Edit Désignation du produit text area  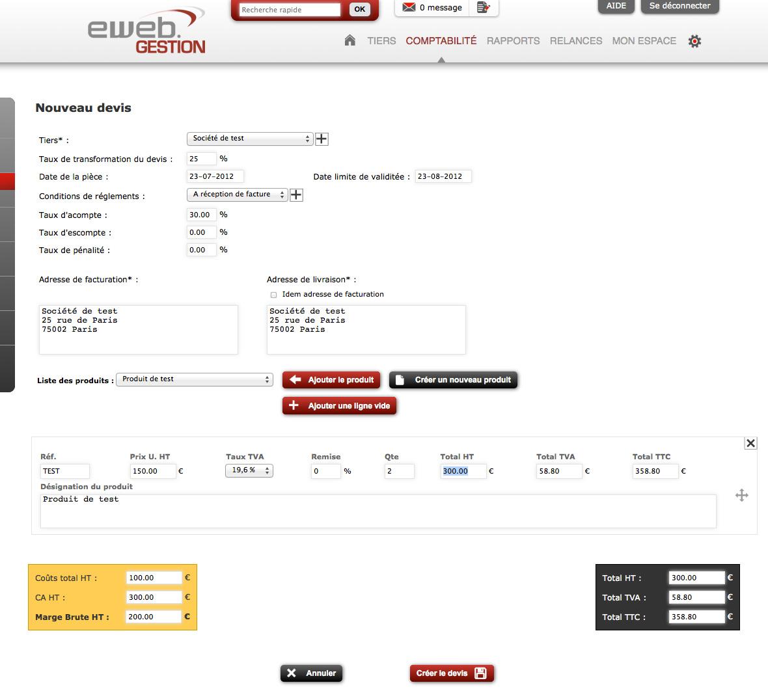pos(378,511)
